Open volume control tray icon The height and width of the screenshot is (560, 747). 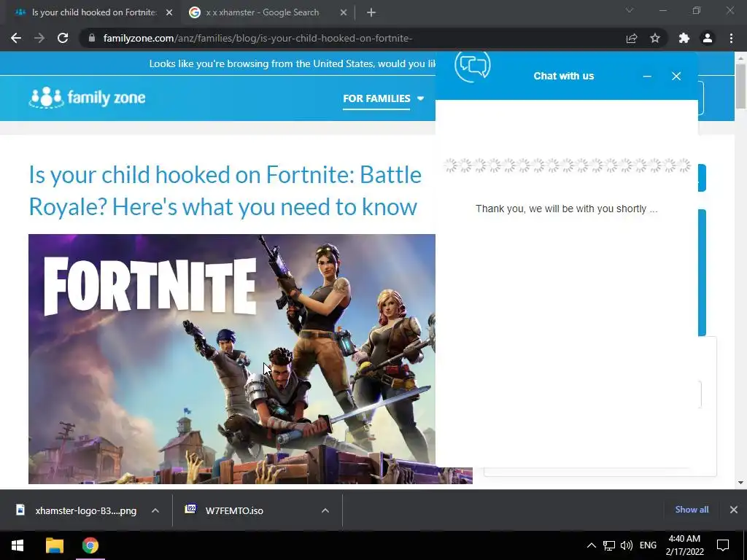(627, 545)
